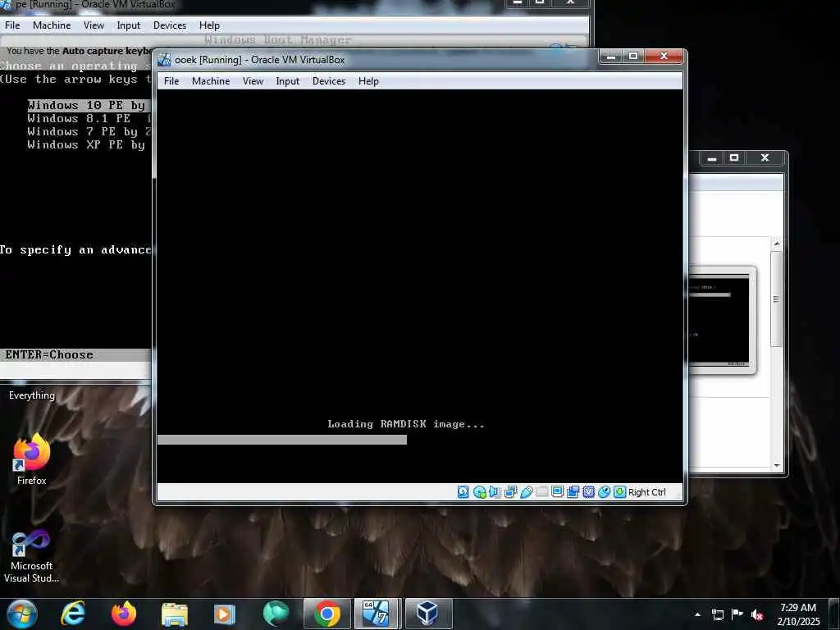The width and height of the screenshot is (840, 630).
Task: Open Windows Media Player from the taskbar
Action: coord(225,614)
